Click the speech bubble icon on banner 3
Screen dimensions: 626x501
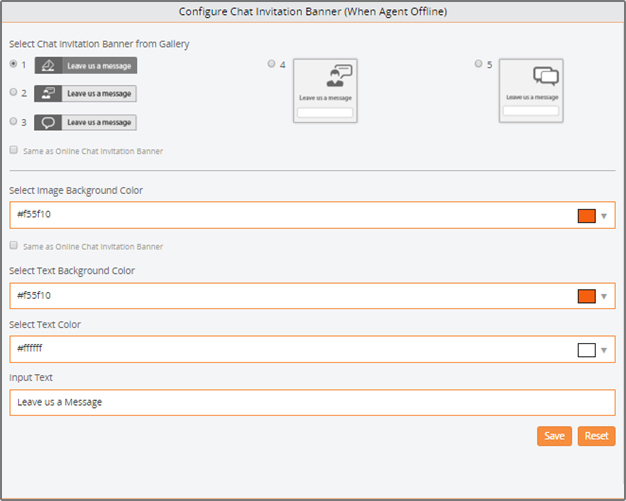point(48,122)
